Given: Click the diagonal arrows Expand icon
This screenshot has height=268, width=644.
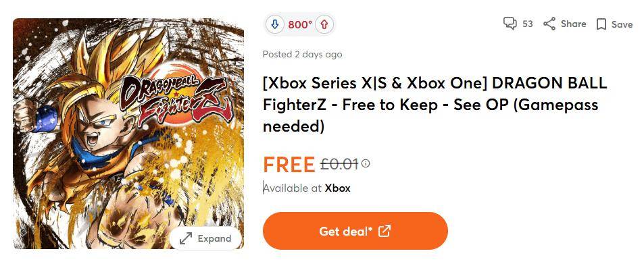Looking at the screenshot, I should (x=186, y=238).
